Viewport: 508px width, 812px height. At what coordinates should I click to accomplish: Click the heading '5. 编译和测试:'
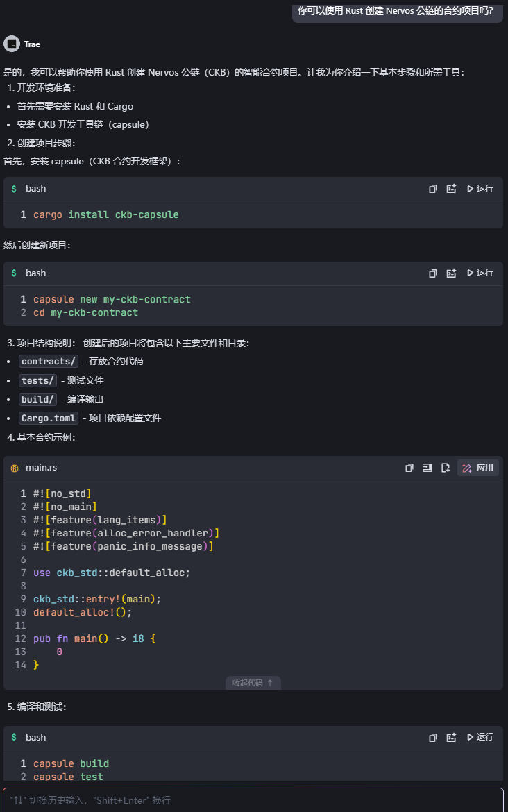point(37,707)
